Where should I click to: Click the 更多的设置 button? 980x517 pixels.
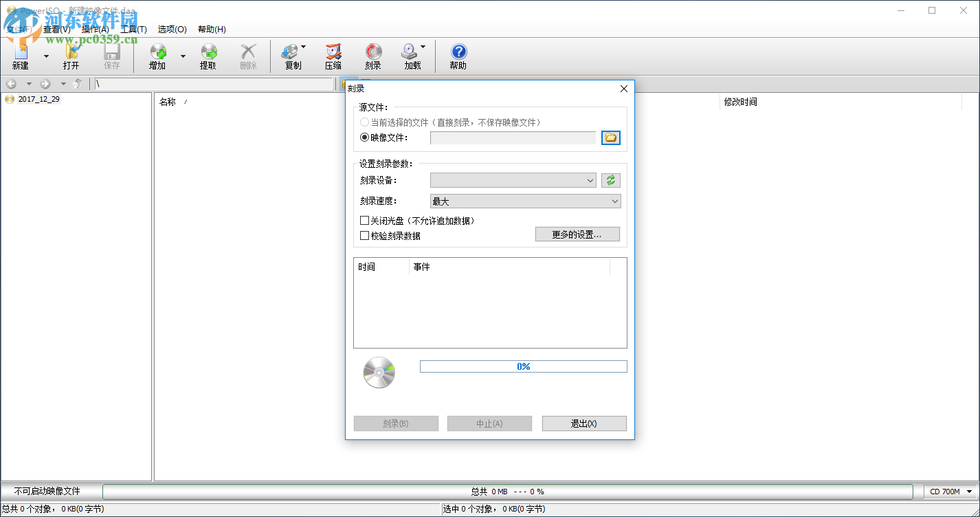(x=577, y=234)
